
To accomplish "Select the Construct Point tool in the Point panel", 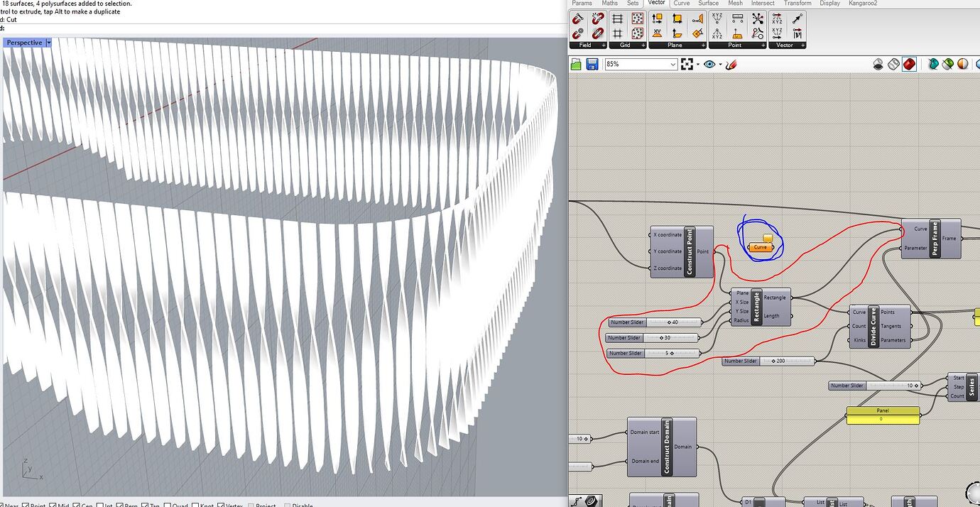I will [x=717, y=18].
